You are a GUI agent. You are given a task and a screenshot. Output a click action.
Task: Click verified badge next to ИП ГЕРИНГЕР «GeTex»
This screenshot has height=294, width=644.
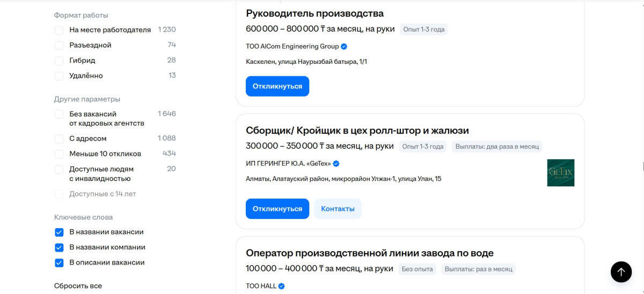pyautogui.click(x=336, y=164)
